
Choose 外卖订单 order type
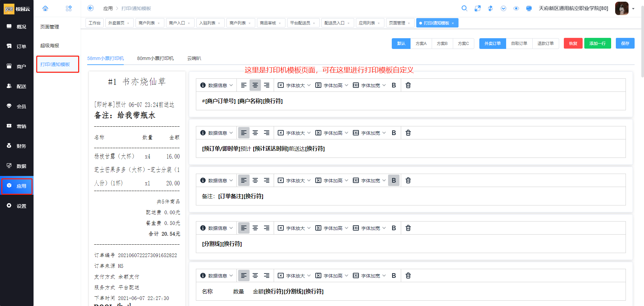pos(492,43)
